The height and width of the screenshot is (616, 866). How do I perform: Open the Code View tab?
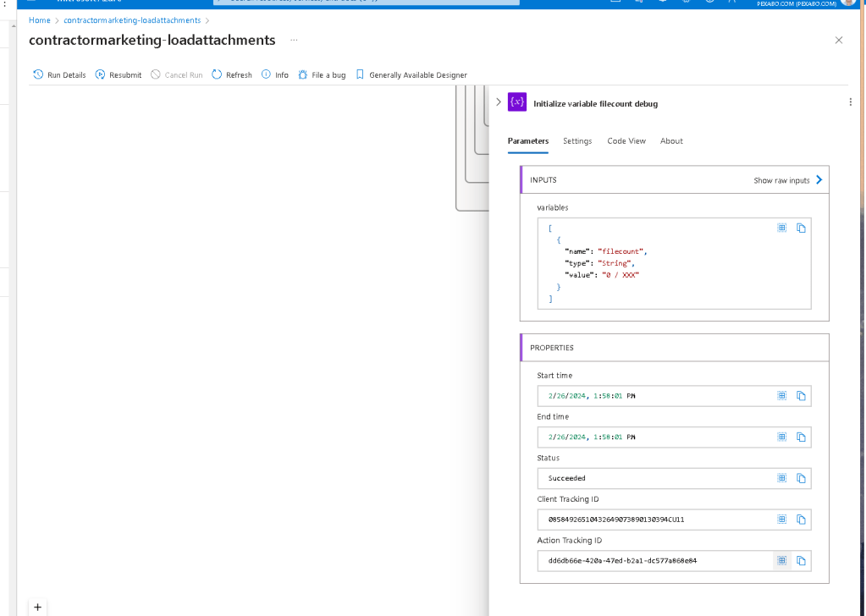coord(626,140)
